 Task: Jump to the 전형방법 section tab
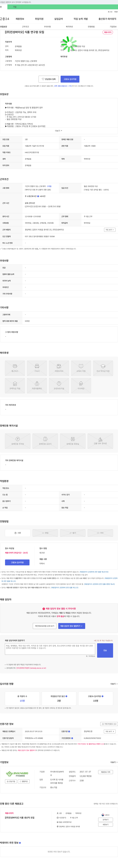tap(91, 27)
